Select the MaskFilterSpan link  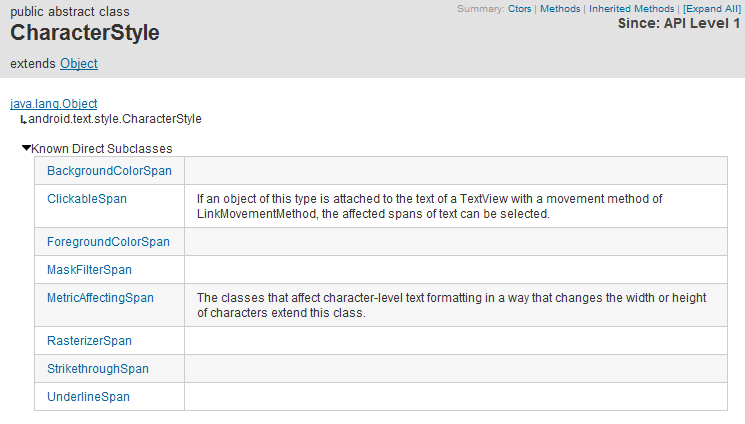pyautogui.click(x=89, y=270)
